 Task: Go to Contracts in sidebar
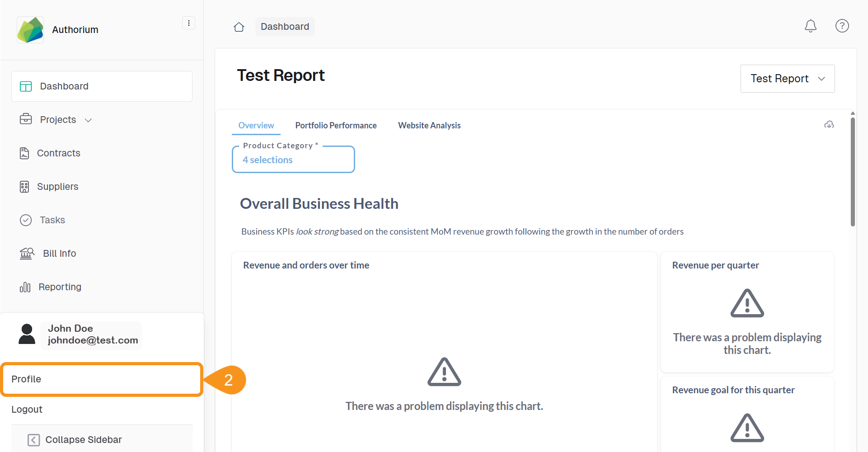pyautogui.click(x=58, y=153)
